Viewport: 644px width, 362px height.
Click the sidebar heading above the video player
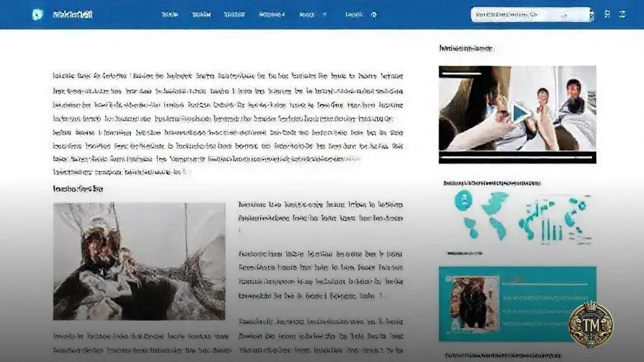(465, 47)
